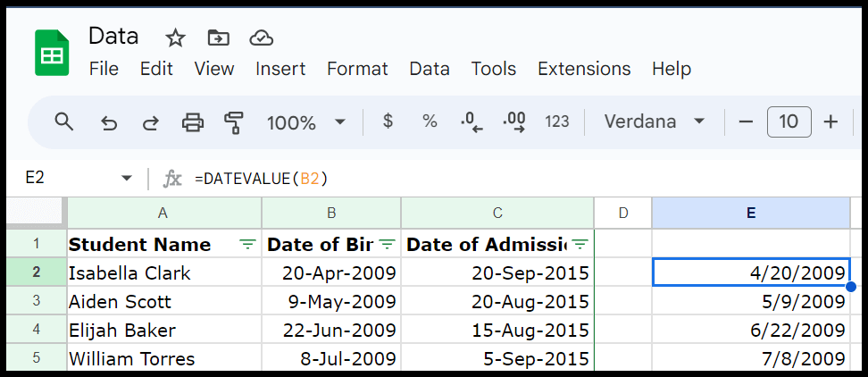Image resolution: width=868 pixels, height=377 pixels.
Task: Increase decimal places
Action: 514,121
